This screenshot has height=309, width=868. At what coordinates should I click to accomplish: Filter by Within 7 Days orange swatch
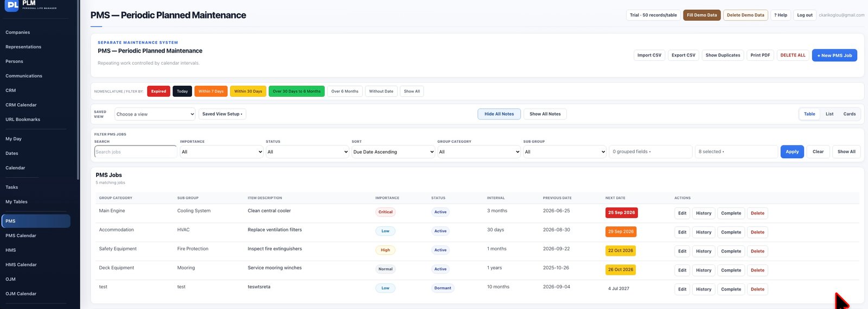point(211,91)
